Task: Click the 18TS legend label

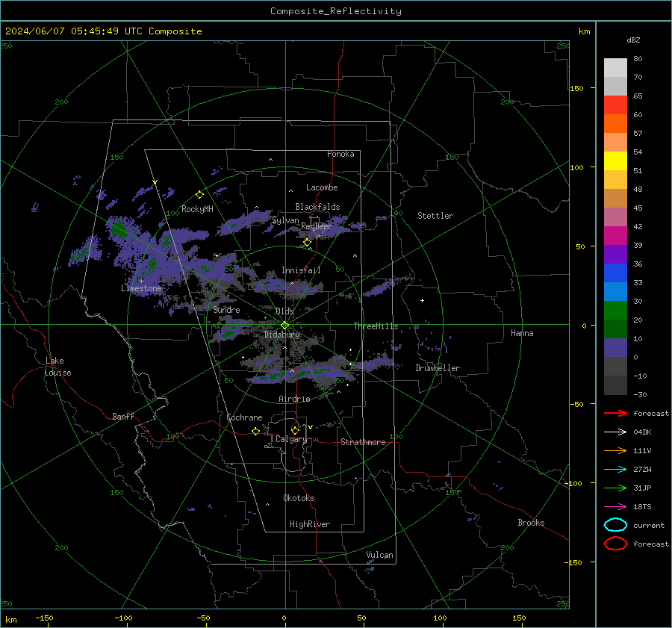Action: pyautogui.click(x=642, y=507)
